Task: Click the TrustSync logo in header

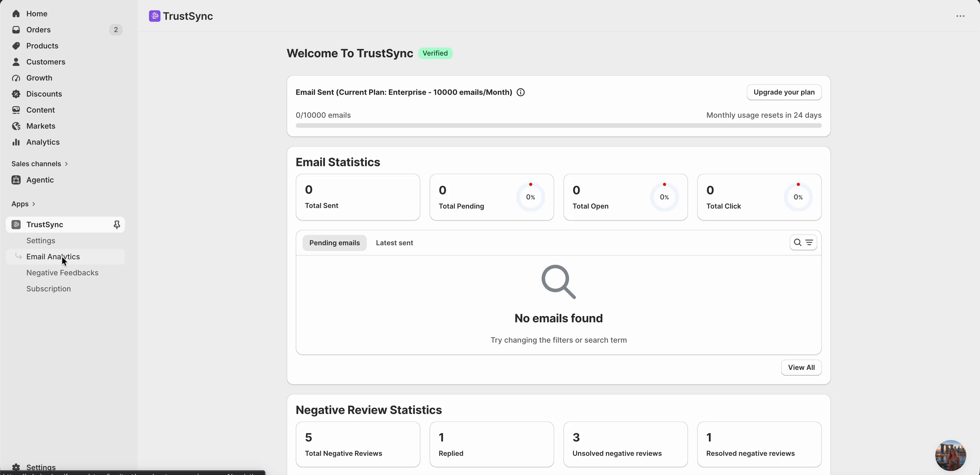Action: click(154, 16)
